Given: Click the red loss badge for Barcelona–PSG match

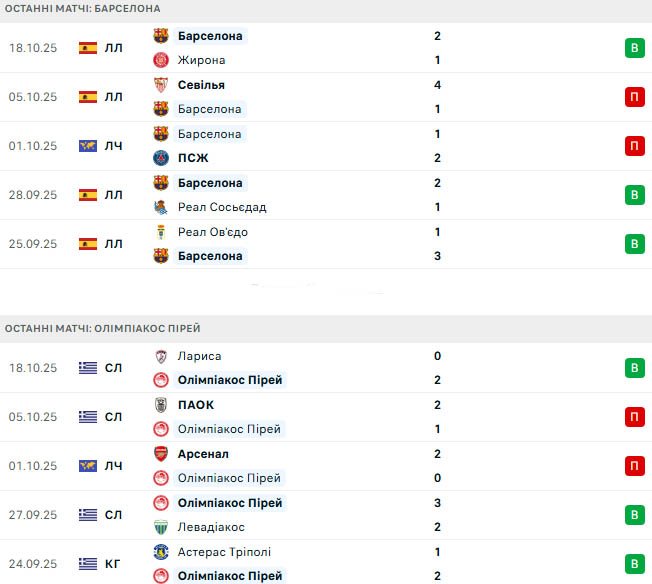Looking at the screenshot, I should 634,146.
